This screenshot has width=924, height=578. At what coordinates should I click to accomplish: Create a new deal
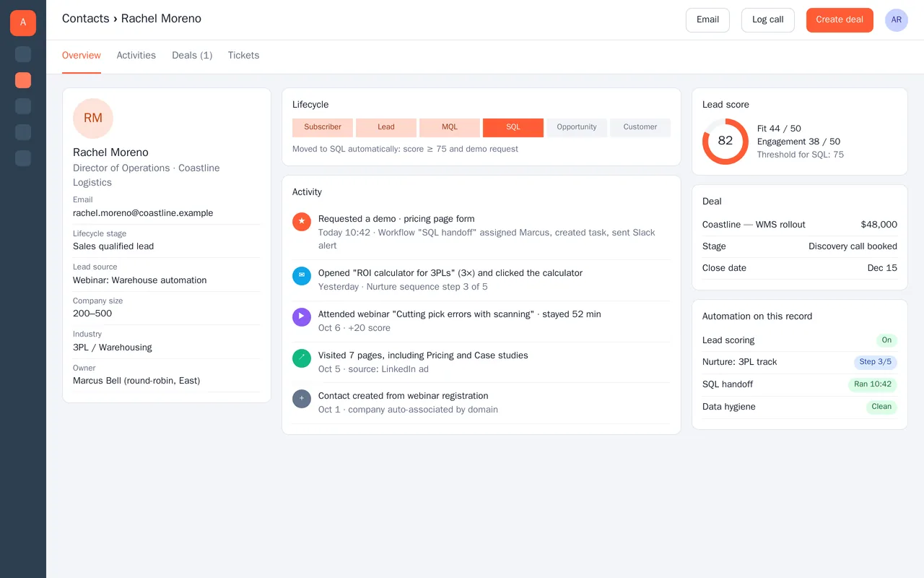(x=840, y=20)
